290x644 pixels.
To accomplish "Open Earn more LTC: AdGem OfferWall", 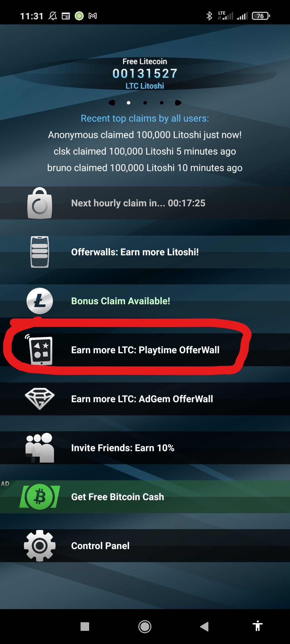I will click(145, 399).
